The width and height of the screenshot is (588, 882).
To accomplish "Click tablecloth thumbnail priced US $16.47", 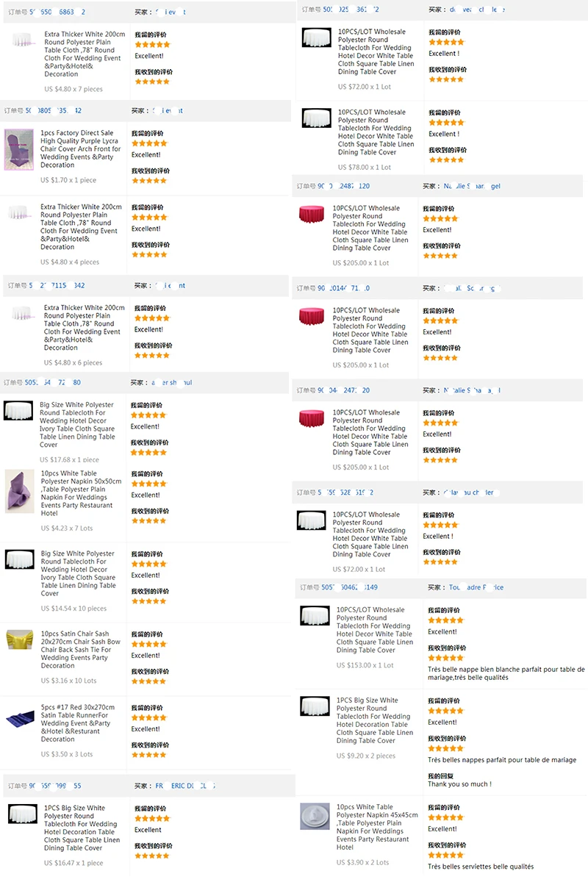I will click(x=23, y=814).
